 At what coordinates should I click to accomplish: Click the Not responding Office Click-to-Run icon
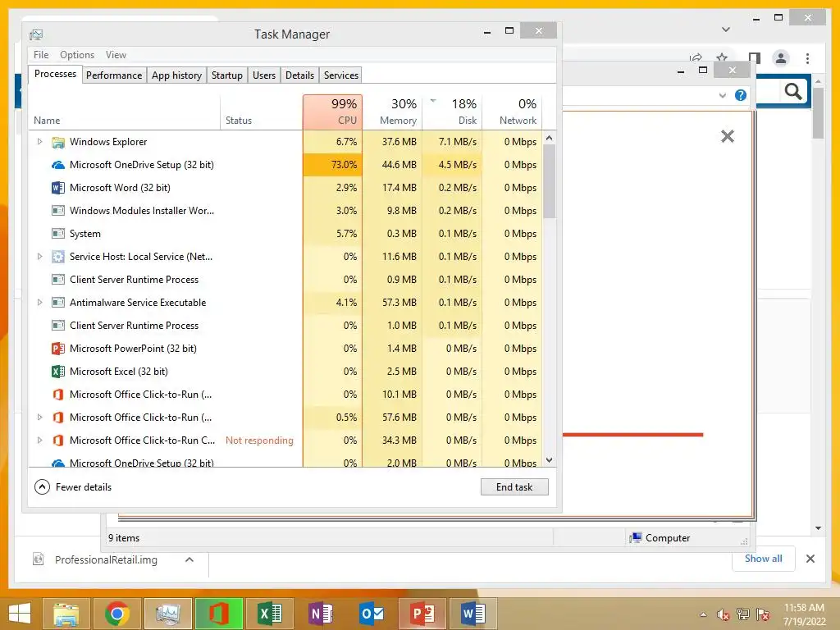pos(58,441)
